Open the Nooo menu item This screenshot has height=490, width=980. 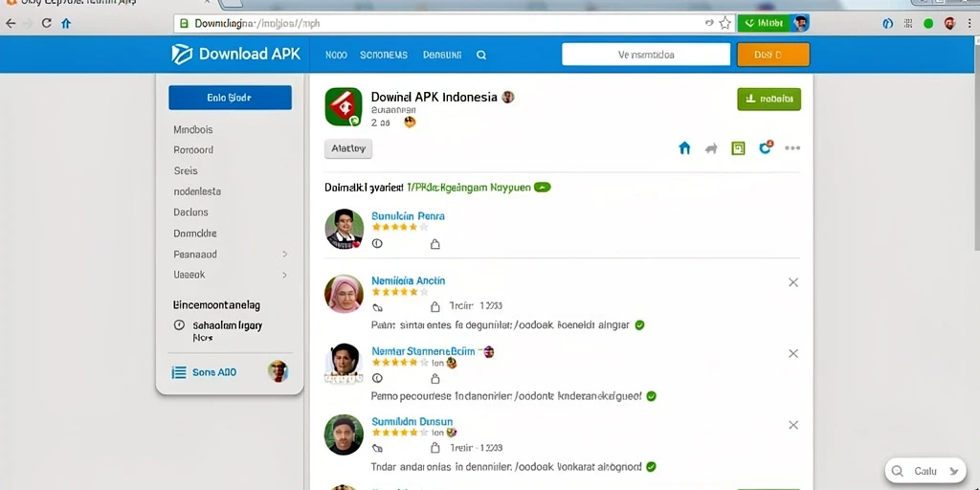[x=336, y=55]
